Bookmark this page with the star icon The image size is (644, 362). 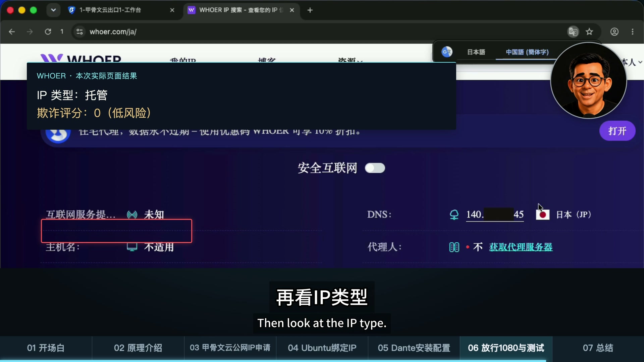589,32
